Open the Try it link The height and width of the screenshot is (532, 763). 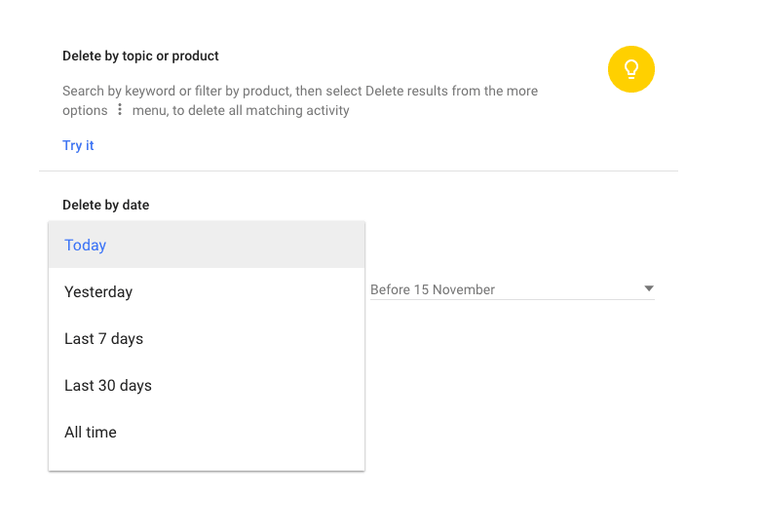pyautogui.click(x=78, y=145)
